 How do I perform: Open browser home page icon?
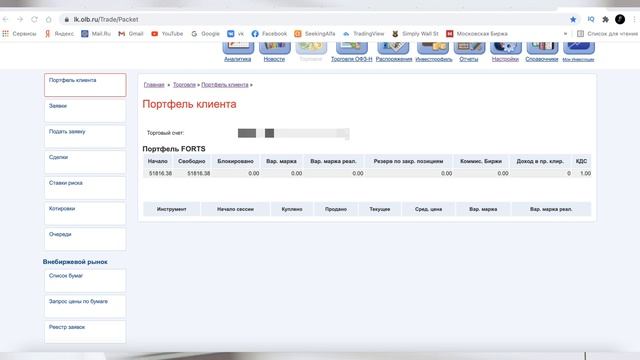coord(49,19)
